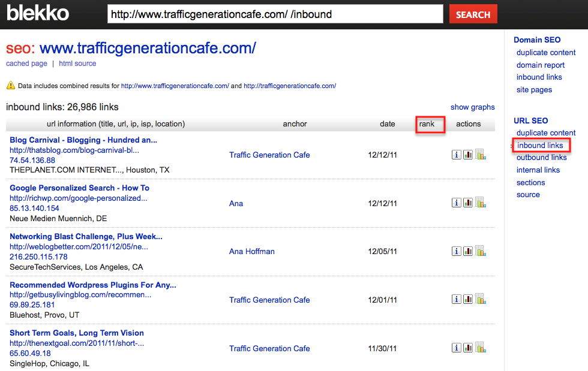Open info icon for Networking Blast Challenge row

tap(456, 251)
